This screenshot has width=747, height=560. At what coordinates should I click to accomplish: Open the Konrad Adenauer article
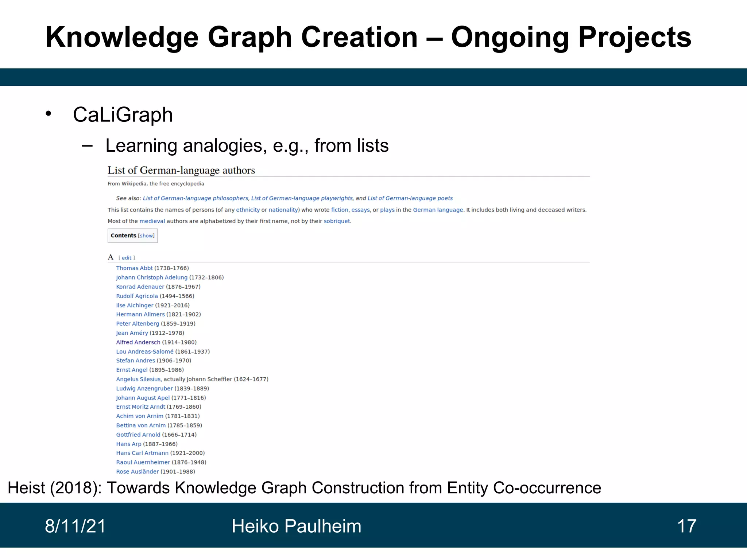tap(140, 287)
